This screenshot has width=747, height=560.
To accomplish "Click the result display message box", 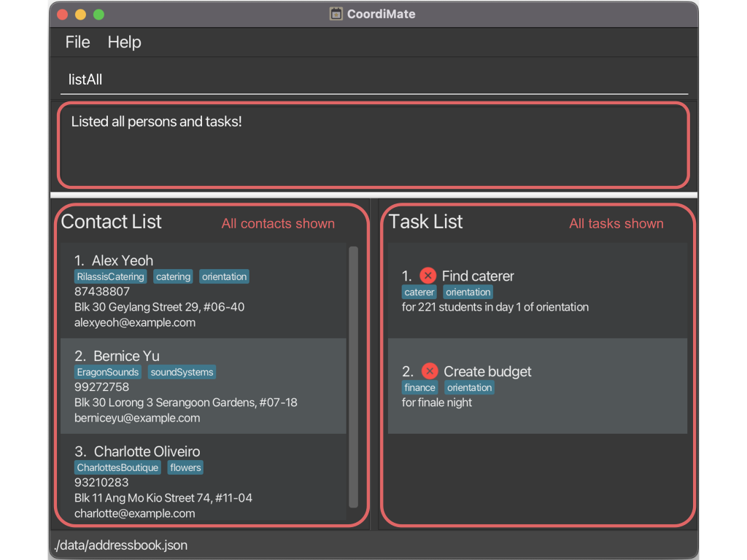I will 373,144.
